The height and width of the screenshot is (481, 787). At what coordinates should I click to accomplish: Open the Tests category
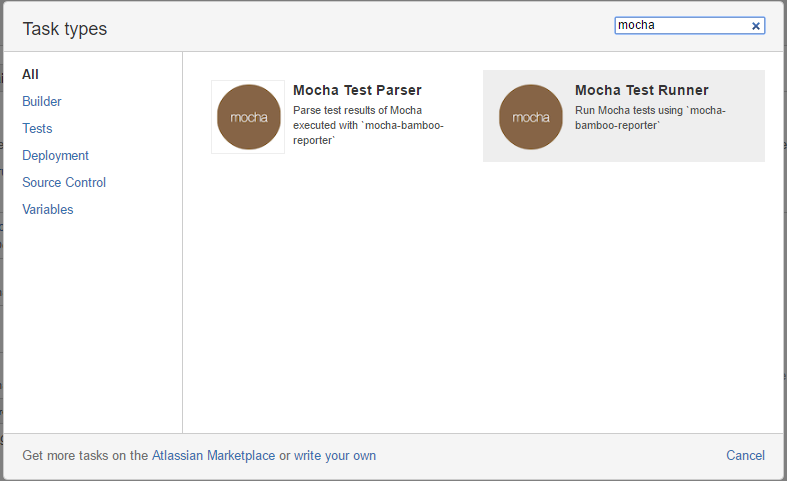coord(37,129)
